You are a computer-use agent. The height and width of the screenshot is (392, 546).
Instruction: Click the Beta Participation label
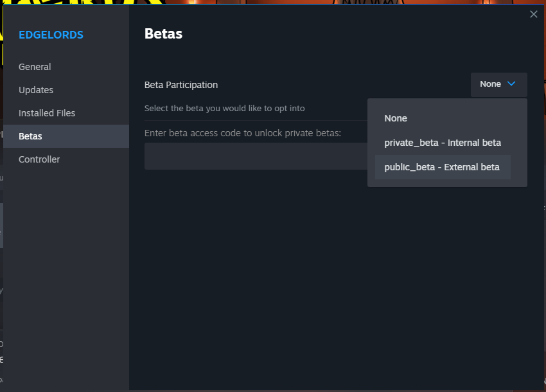[x=181, y=85]
